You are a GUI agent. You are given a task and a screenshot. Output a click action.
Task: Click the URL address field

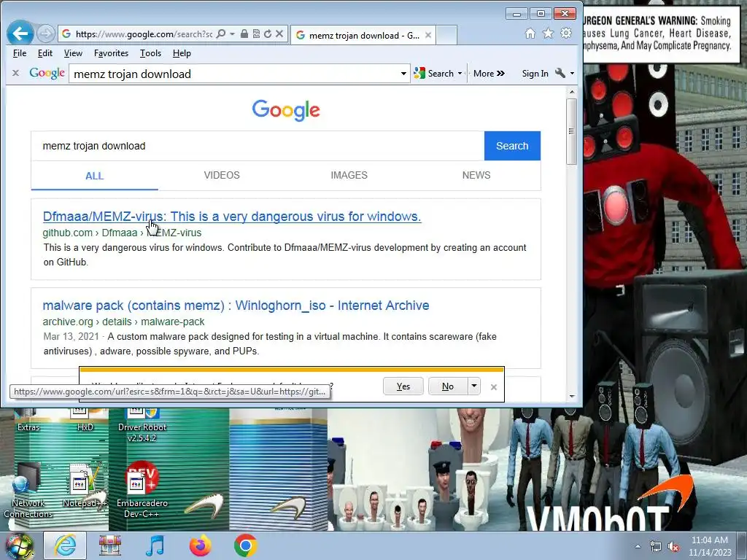[x=144, y=34]
